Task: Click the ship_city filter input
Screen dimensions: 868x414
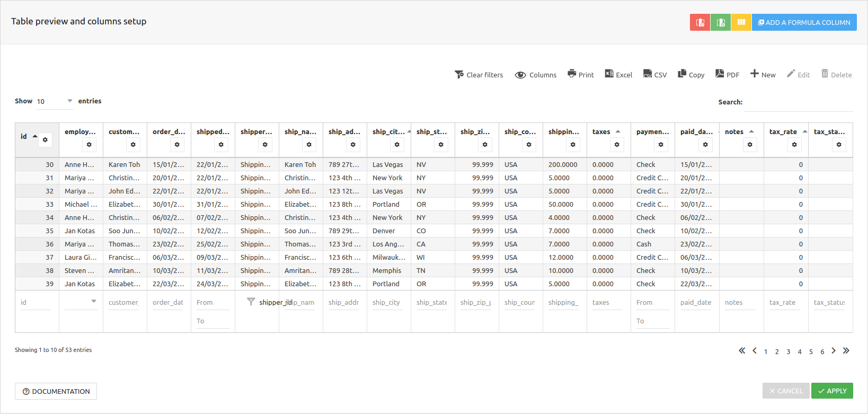Action: pos(388,303)
